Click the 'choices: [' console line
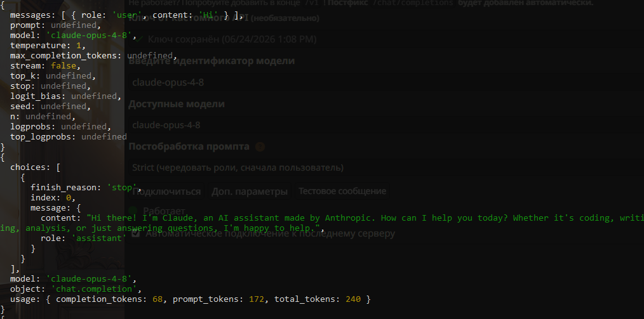The image size is (644, 319). pyautogui.click(x=36, y=167)
